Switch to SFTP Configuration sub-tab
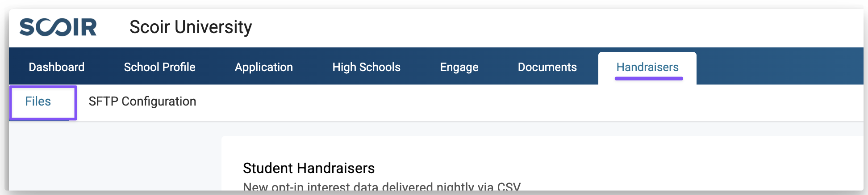The height and width of the screenshot is (195, 868). tap(142, 102)
